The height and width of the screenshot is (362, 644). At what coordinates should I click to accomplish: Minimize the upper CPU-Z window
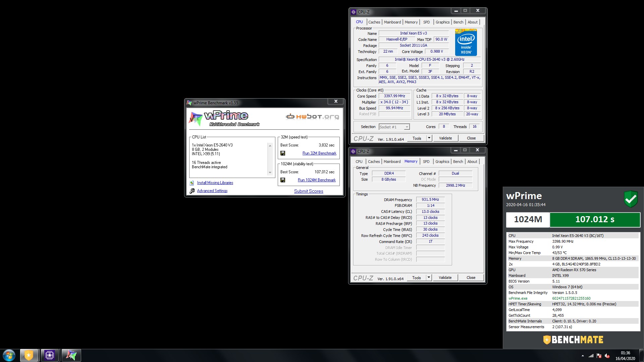tap(456, 11)
